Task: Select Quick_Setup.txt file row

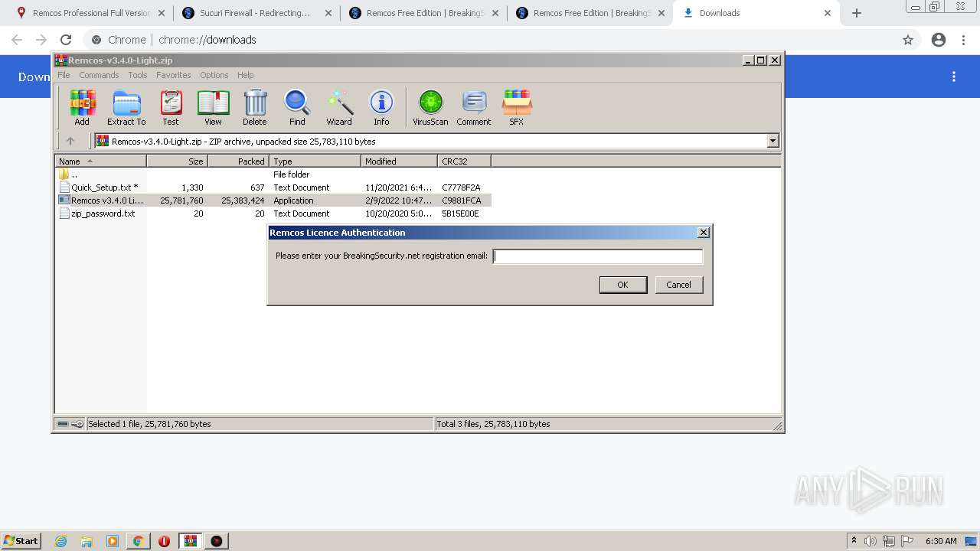Action: (x=273, y=187)
